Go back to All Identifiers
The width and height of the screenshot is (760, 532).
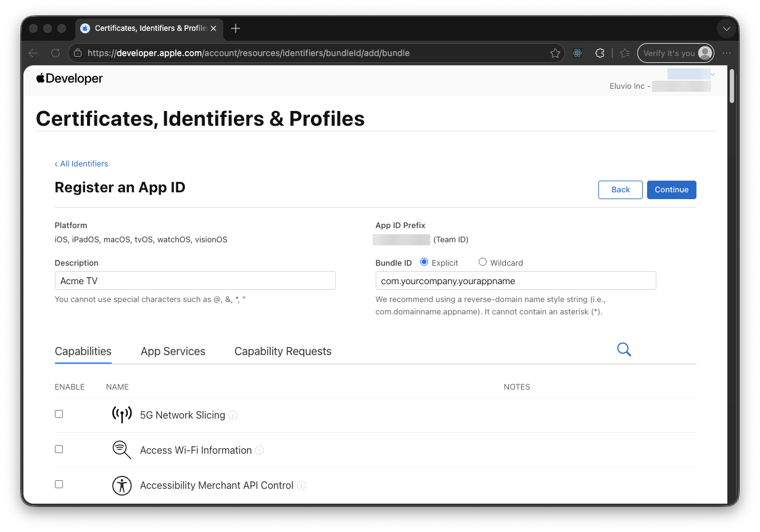[x=81, y=163]
